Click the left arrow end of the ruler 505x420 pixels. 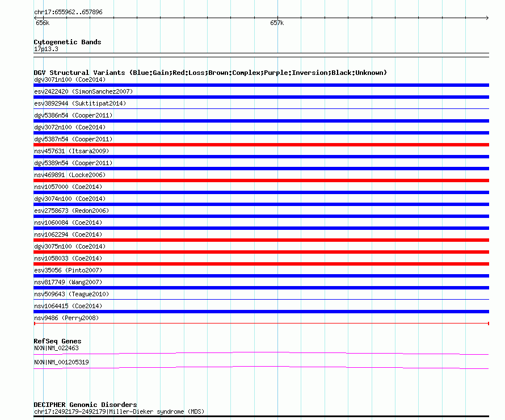click(x=35, y=18)
